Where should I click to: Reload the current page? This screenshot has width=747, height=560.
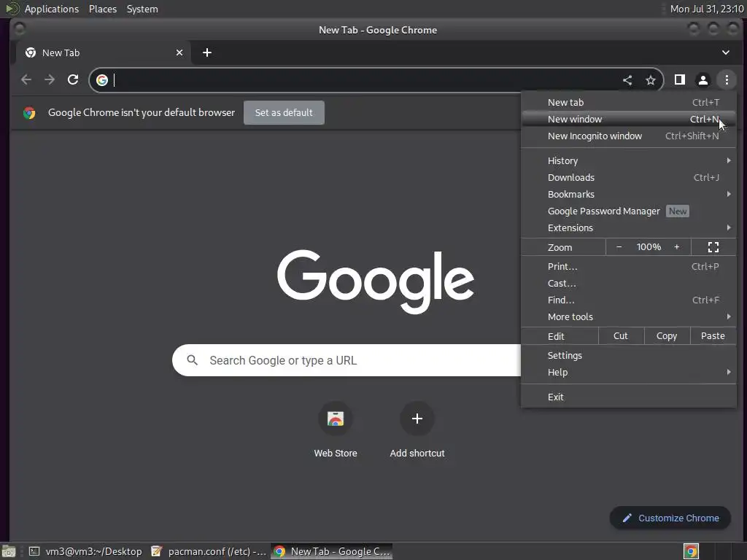72,79
